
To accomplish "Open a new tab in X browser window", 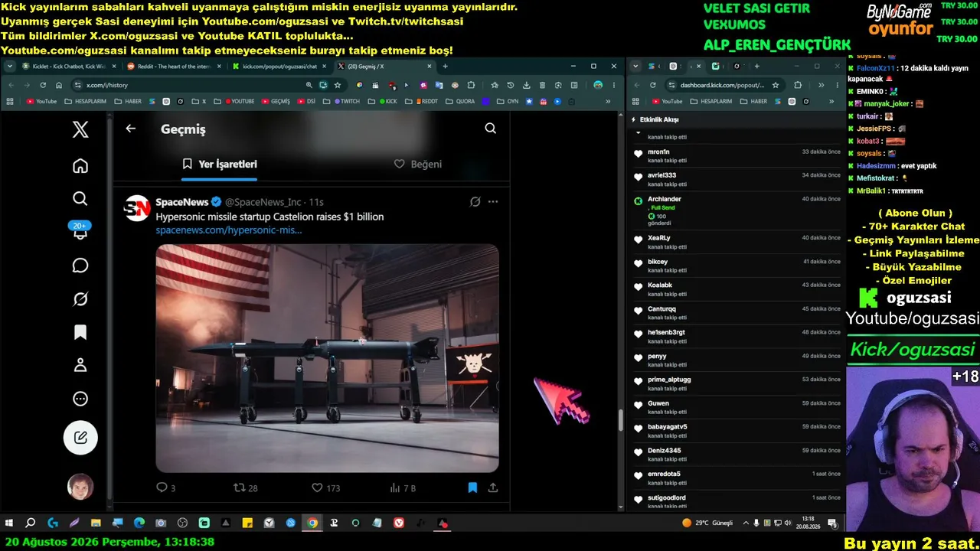I will 445,67.
